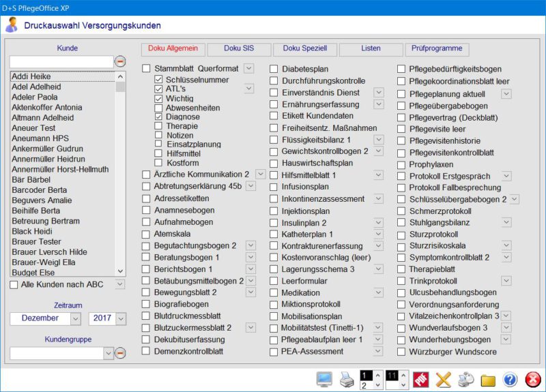Decrease the second stepper showing 11
The image size is (546, 392).
click(x=403, y=385)
